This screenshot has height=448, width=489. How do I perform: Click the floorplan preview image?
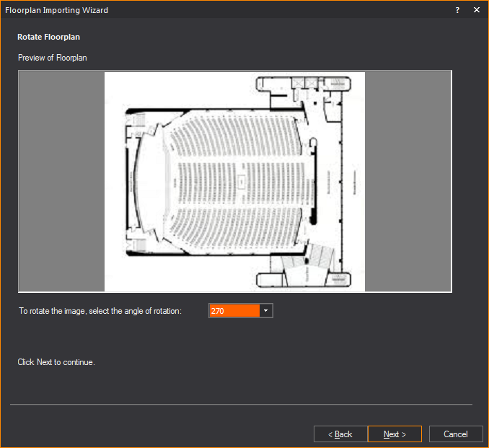coord(234,182)
